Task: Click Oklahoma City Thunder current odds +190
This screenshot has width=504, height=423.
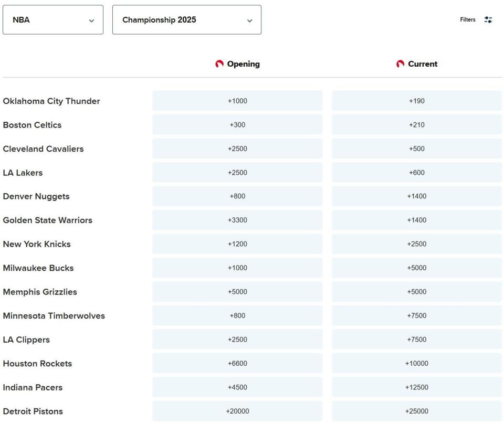Action: tap(416, 101)
